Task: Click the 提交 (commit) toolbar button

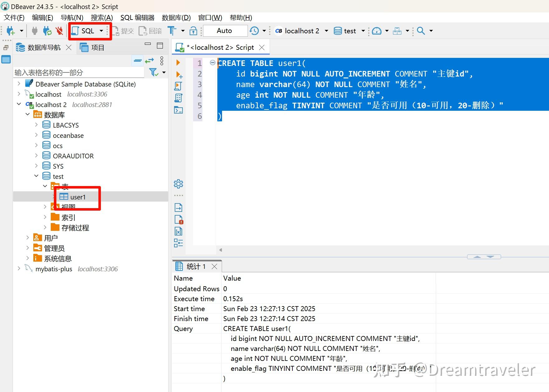Action: pyautogui.click(x=123, y=30)
